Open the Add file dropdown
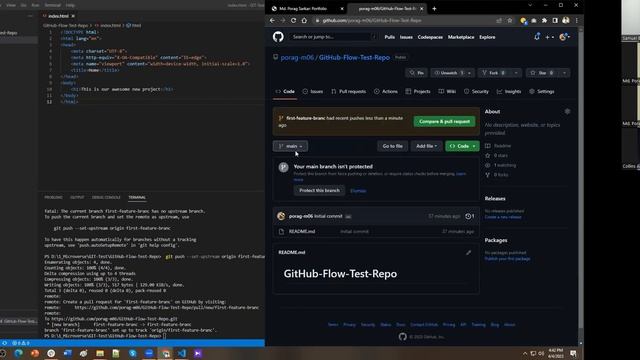This screenshot has width=640, height=360. coord(427,146)
